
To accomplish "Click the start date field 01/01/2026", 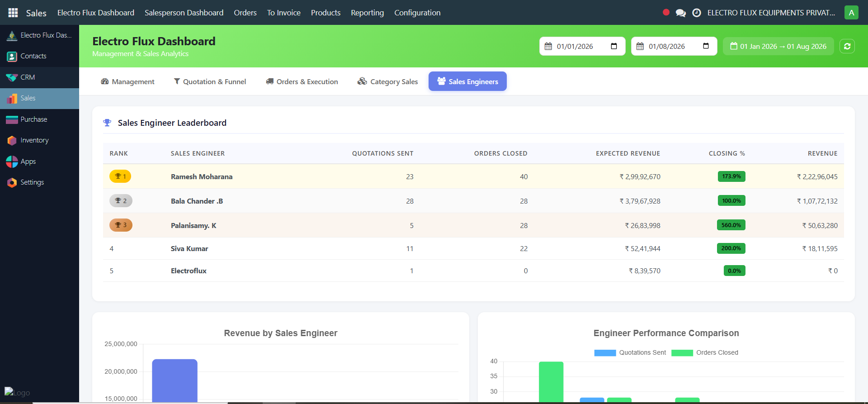I will point(582,46).
